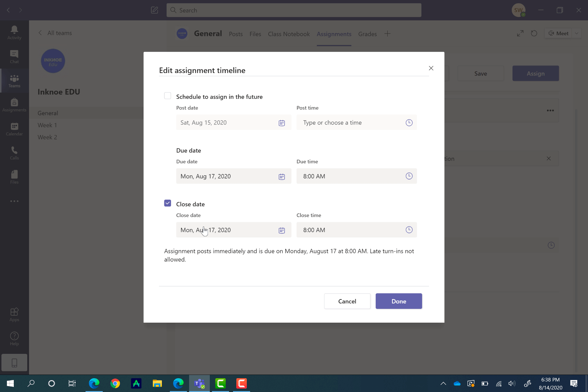Open the Assignments sidebar icon
Image resolution: width=588 pixels, height=392 pixels.
tap(14, 105)
